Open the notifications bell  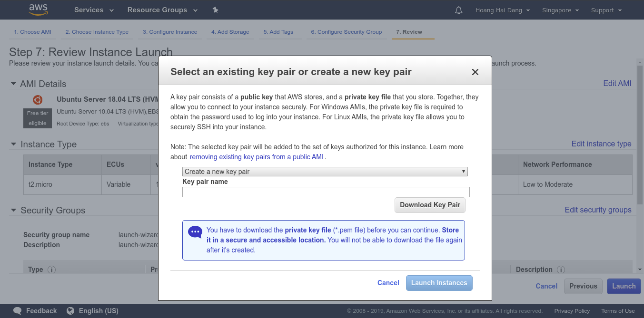coord(459,10)
